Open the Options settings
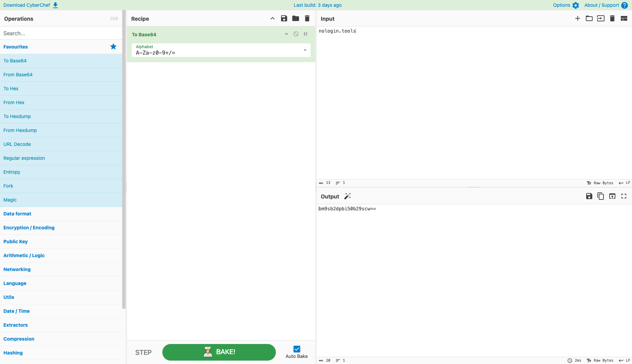Screen dimensions: 632x364 pyautogui.click(x=566, y=5)
